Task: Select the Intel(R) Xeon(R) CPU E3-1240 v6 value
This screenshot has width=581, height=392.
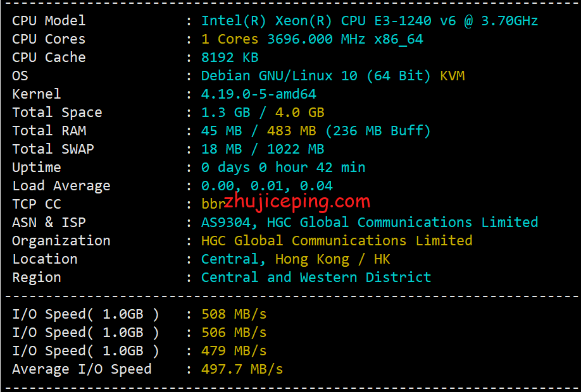Action: [x=370, y=21]
